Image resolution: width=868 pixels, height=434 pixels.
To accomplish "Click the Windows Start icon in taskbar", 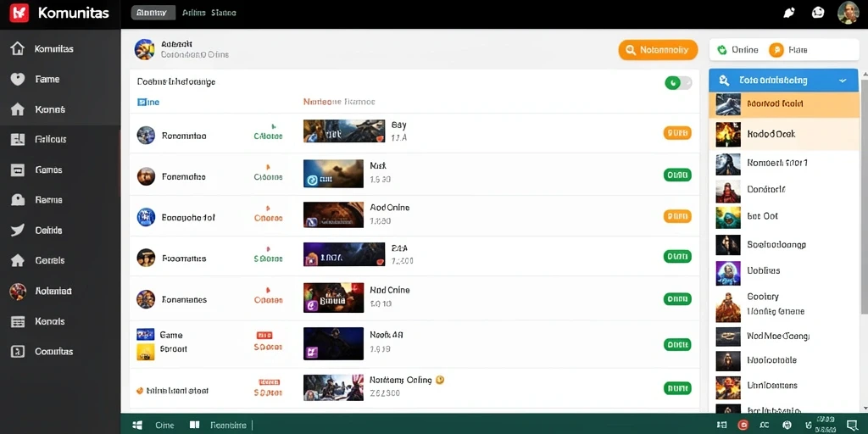I will coord(138,426).
